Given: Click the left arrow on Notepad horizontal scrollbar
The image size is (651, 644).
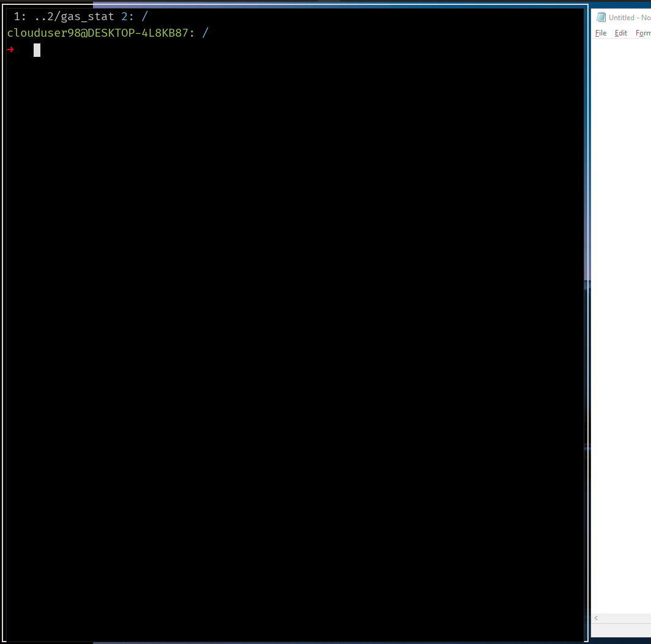Looking at the screenshot, I should 595,618.
